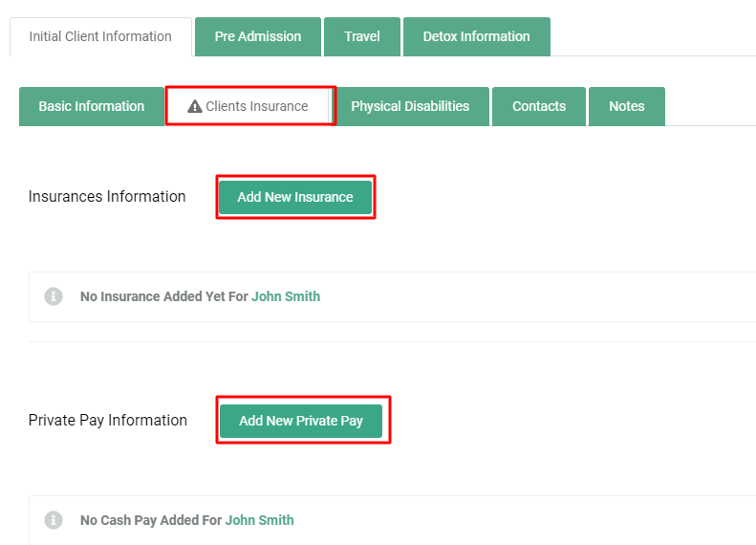
Task: Switch to the Contacts tab
Action: point(539,106)
